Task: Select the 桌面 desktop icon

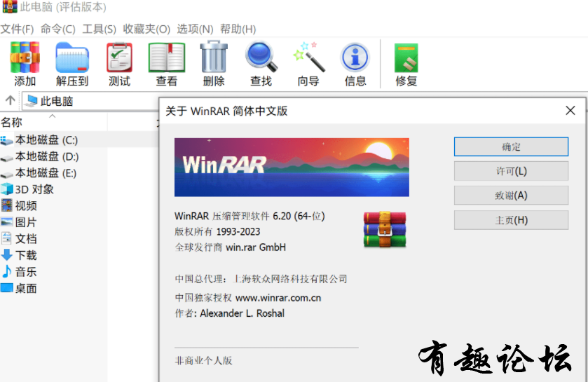Action: pyautogui.click(x=7, y=288)
